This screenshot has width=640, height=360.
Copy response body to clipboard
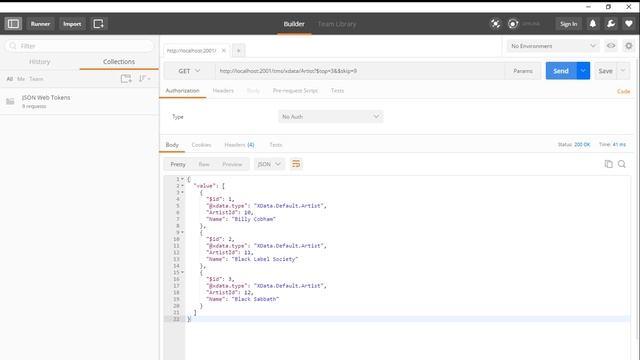click(x=608, y=164)
